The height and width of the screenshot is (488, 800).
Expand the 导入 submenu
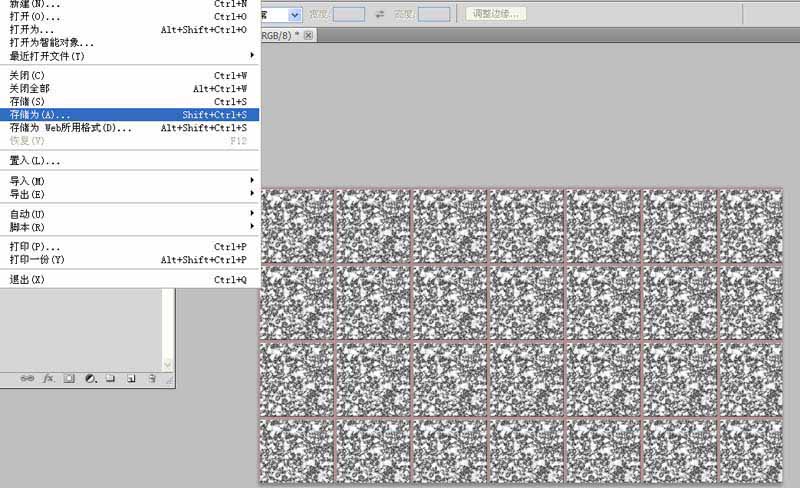click(130, 181)
